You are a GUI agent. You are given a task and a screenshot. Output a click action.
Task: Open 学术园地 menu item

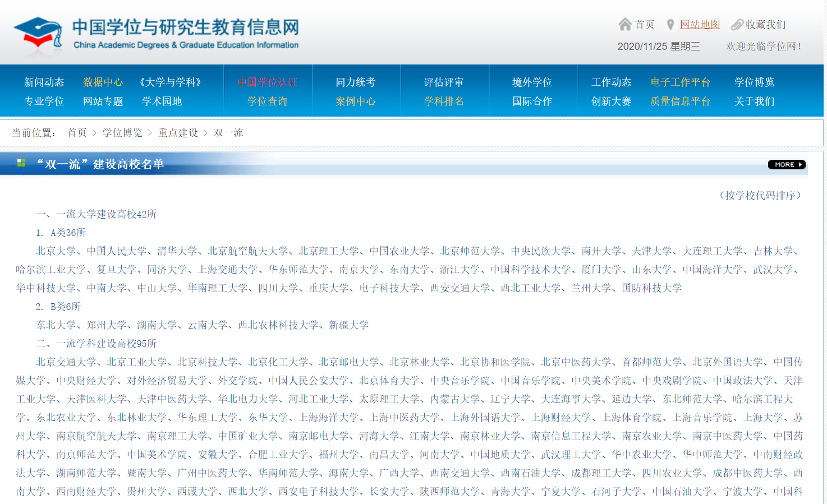[162, 101]
